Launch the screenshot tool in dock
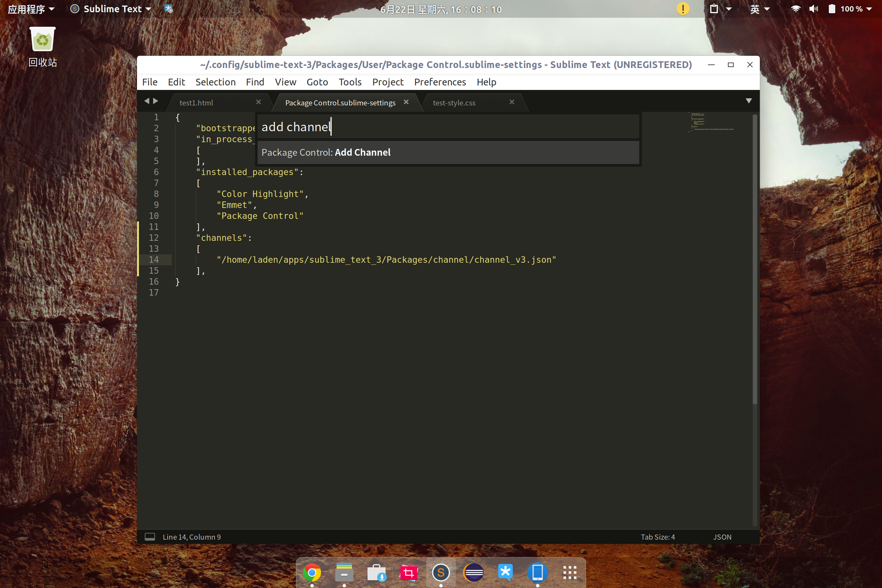This screenshot has height=588, width=882. coord(408,572)
